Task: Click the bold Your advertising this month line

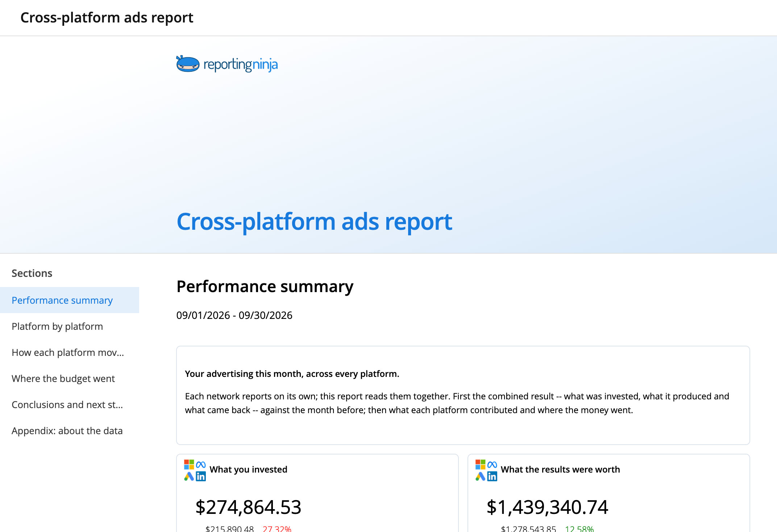Action: (x=292, y=374)
